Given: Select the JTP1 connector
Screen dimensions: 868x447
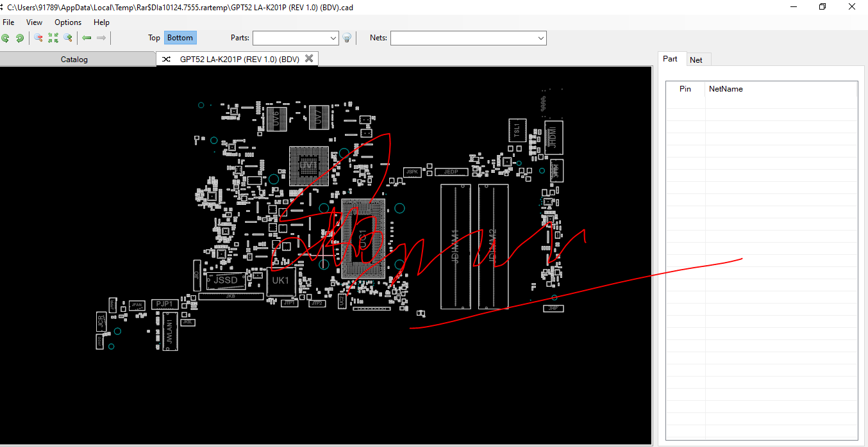Looking at the screenshot, I should [x=290, y=303].
